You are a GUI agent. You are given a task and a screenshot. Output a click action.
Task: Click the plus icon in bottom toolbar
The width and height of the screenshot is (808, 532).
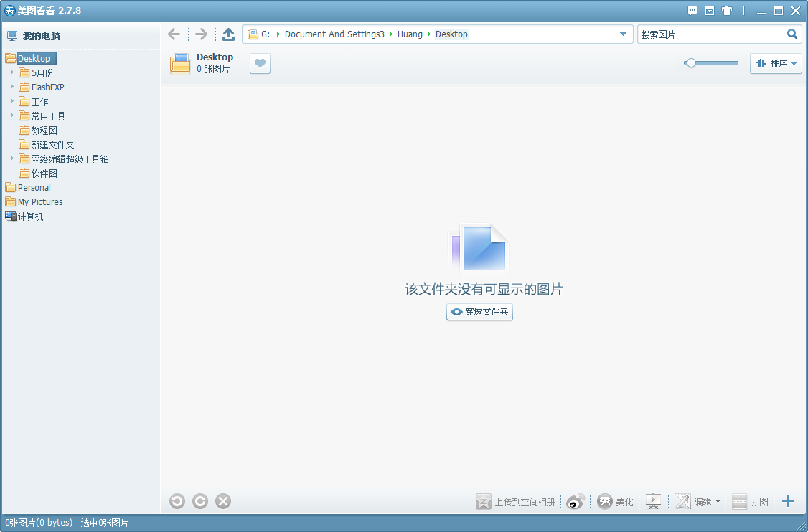[788, 501]
